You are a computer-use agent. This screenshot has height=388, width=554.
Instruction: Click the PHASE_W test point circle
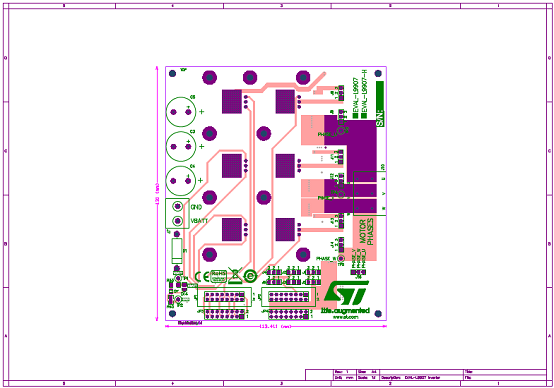click(x=341, y=258)
